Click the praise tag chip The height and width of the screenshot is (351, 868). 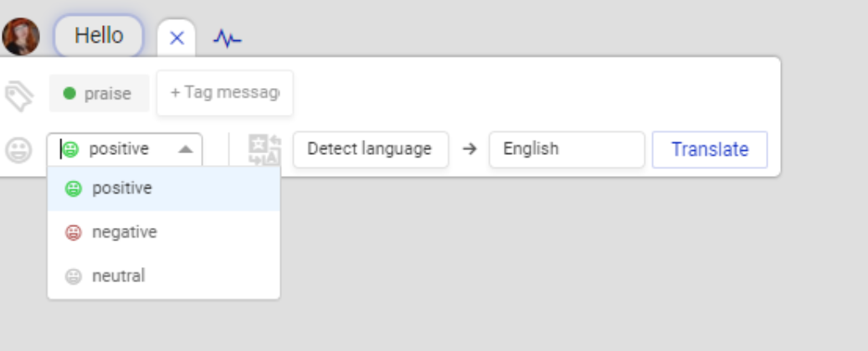tap(99, 94)
